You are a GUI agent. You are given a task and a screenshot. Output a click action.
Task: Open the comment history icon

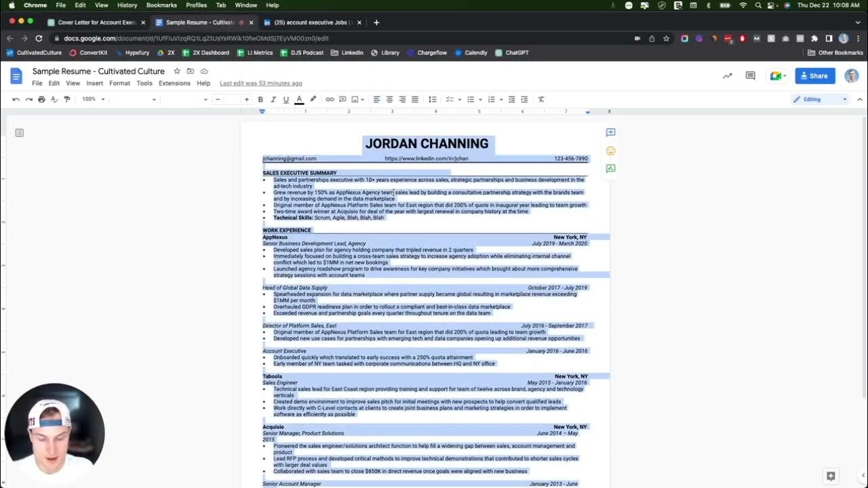(751, 76)
